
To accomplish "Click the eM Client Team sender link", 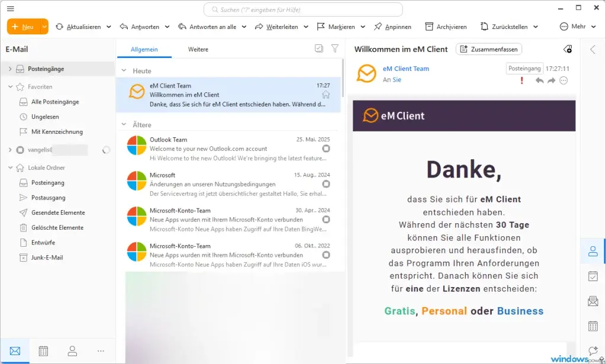I will tap(406, 69).
